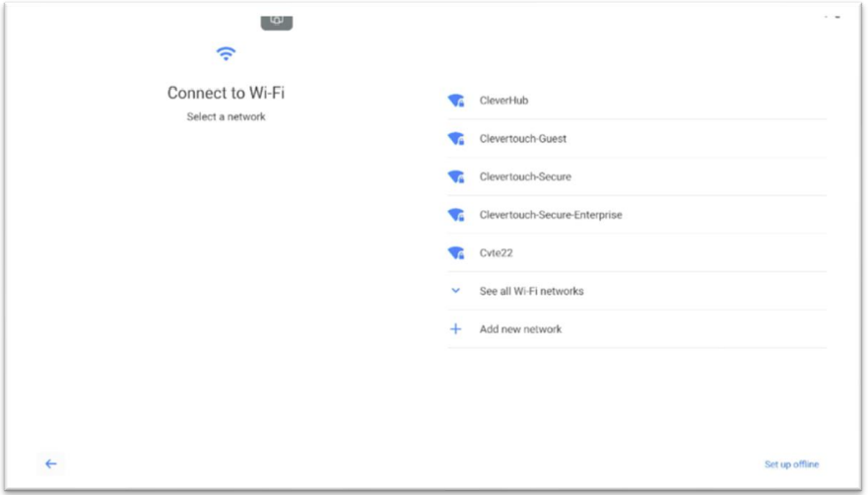This screenshot has height=495, width=868.
Task: Click the blue Wi-Fi icon above the heading
Action: (226, 54)
